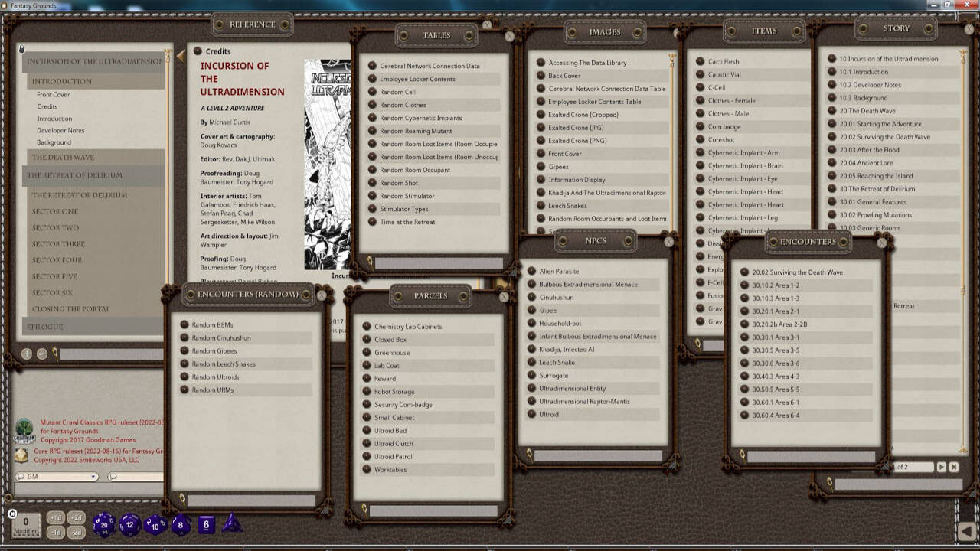
Task: Roll the triangular d4 die
Action: coord(232,526)
